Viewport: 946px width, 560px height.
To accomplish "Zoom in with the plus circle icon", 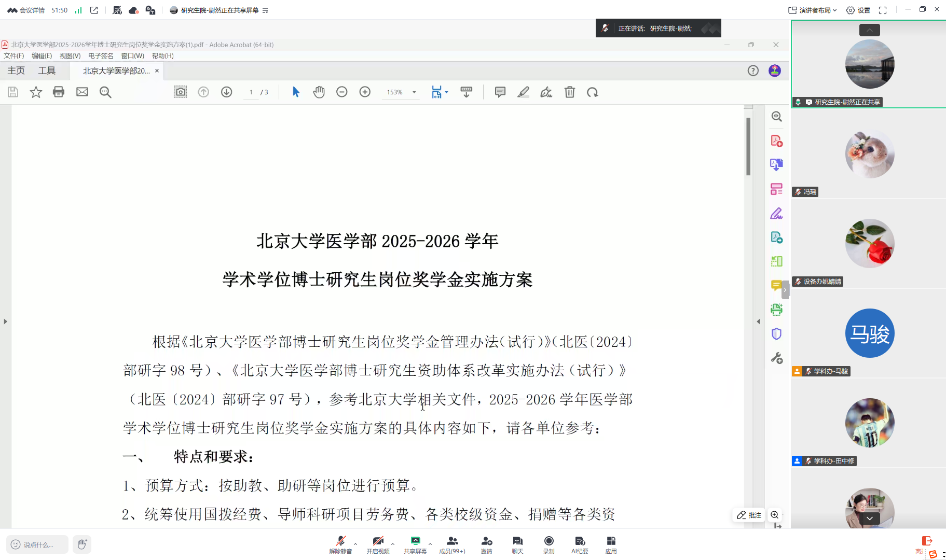I will point(365,92).
